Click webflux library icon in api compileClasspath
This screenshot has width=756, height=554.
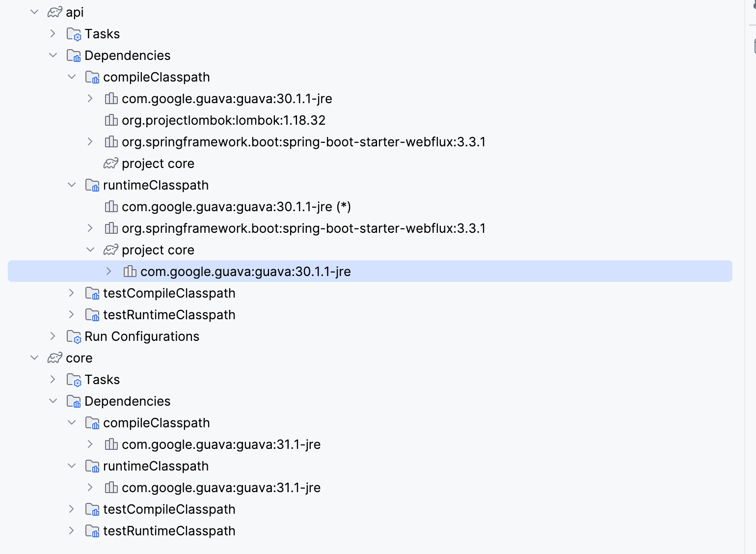(x=111, y=142)
